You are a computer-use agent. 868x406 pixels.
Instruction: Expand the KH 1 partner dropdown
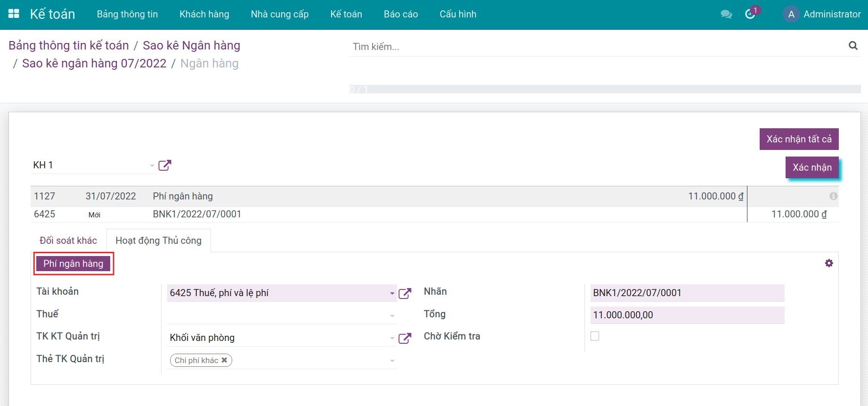coord(152,166)
